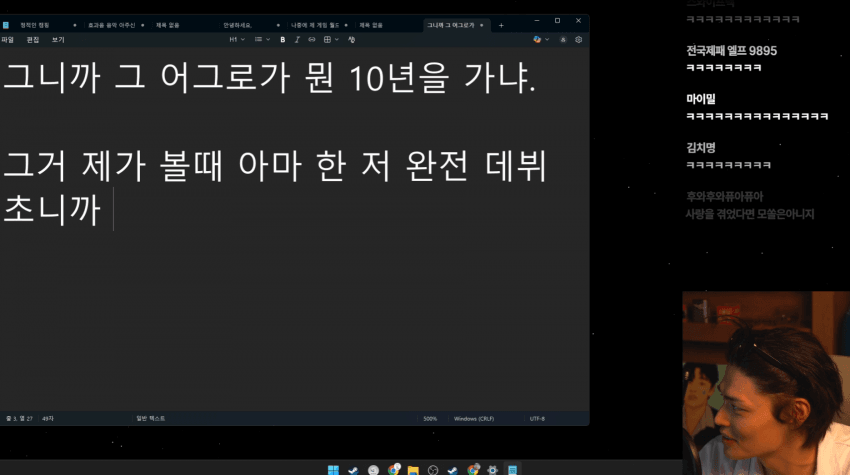Expand the table insert dropdown

click(x=331, y=39)
